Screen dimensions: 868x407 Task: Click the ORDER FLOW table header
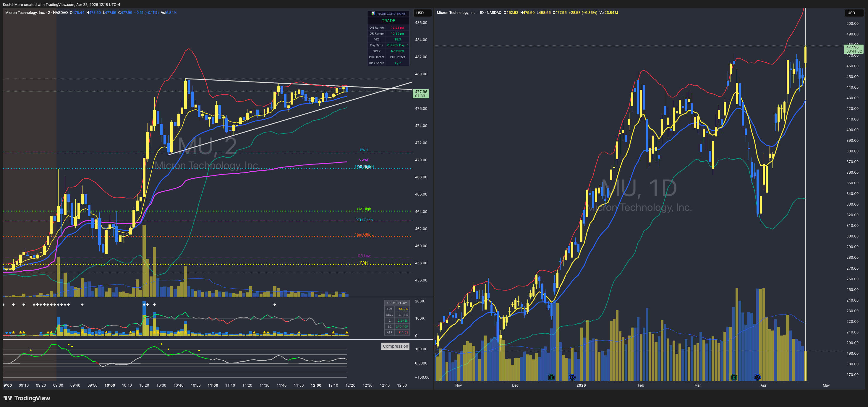pyautogui.click(x=397, y=303)
